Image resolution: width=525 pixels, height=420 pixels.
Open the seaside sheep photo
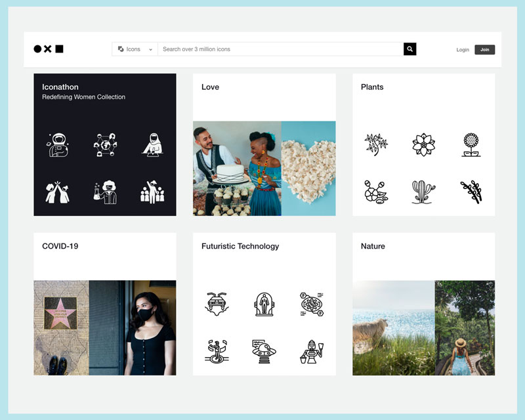393,327
